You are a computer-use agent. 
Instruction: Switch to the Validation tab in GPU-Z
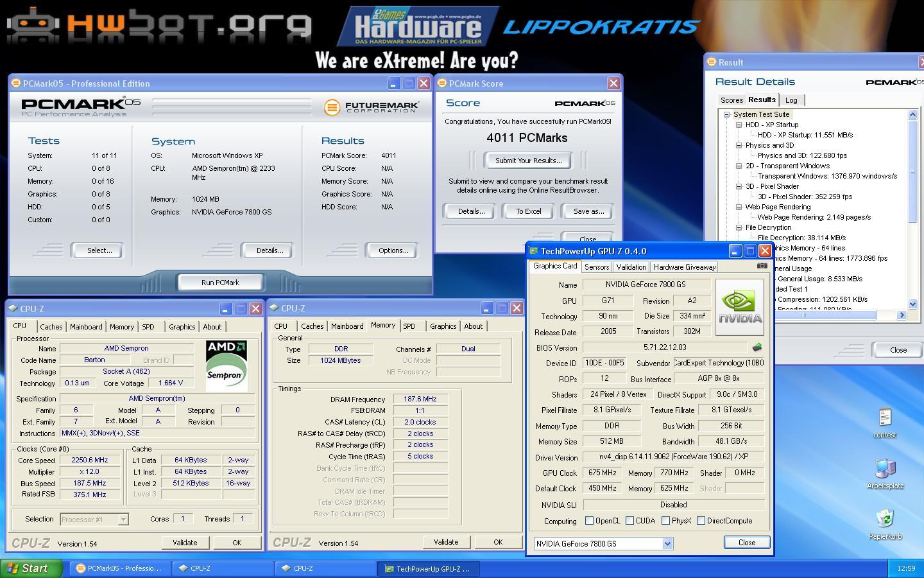point(631,267)
